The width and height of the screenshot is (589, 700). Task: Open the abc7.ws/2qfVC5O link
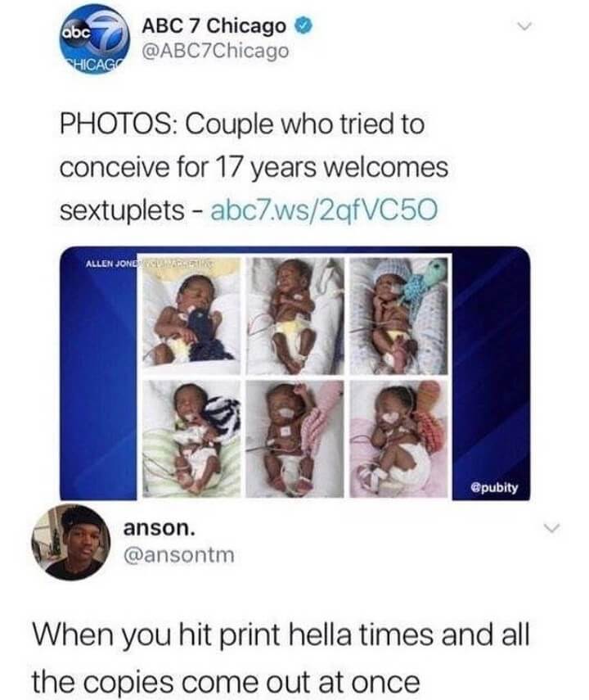click(x=323, y=210)
